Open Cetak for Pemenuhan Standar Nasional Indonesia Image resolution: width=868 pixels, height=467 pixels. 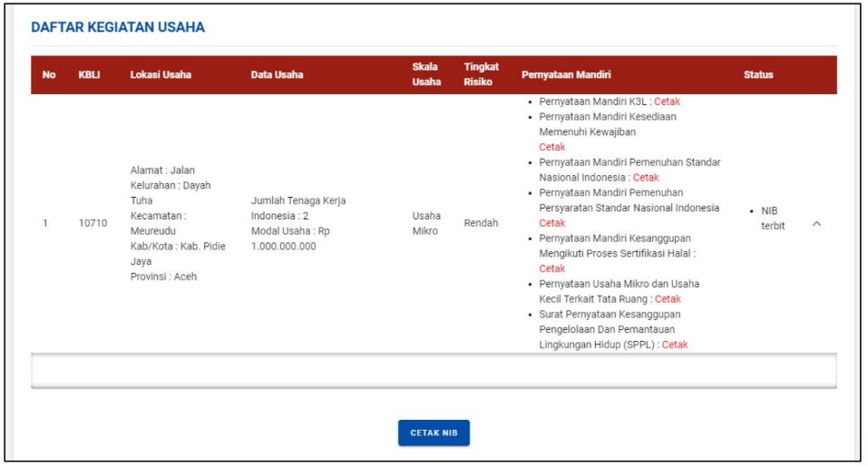[x=646, y=178]
